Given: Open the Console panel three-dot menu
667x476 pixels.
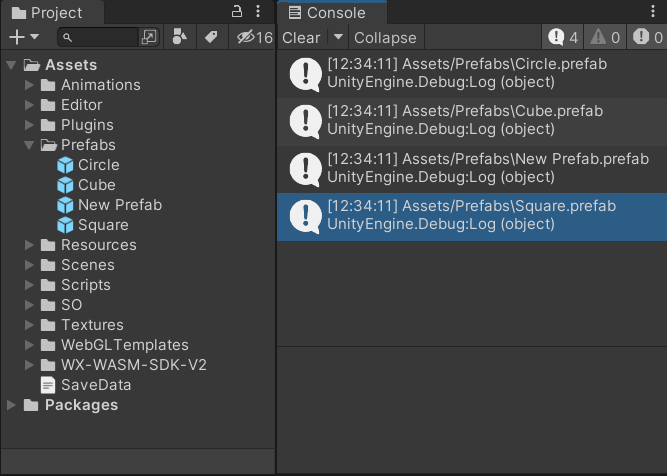Looking at the screenshot, I should pos(653,11).
